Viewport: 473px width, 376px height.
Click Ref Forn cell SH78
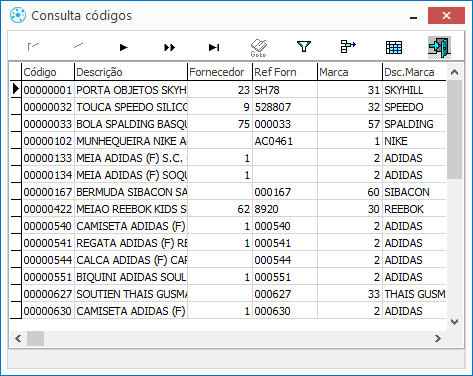[285, 90]
